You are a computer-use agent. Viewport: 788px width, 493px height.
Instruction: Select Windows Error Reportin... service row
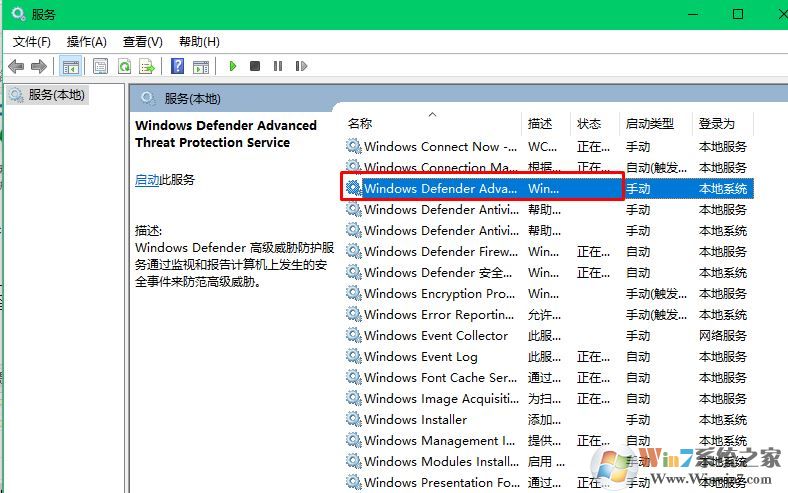tap(549, 315)
